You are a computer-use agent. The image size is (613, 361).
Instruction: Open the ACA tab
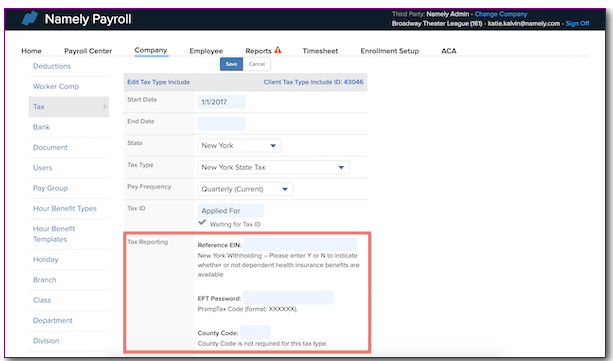[449, 51]
